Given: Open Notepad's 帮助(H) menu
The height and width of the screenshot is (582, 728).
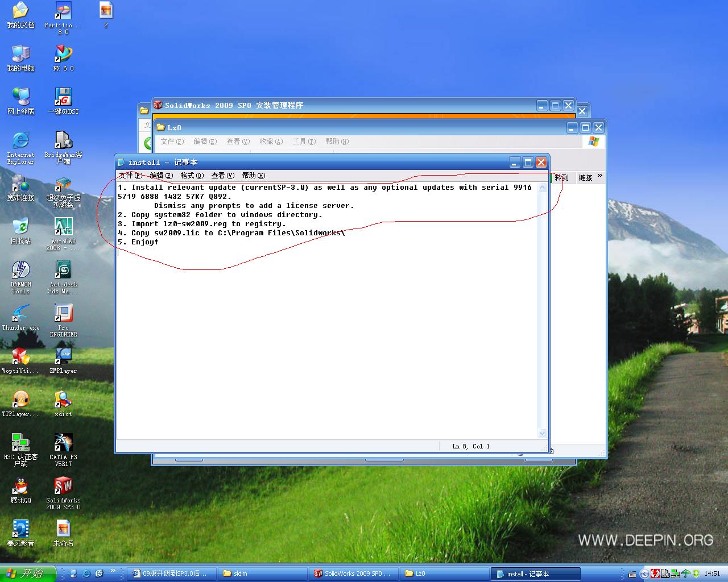Looking at the screenshot, I should point(253,176).
